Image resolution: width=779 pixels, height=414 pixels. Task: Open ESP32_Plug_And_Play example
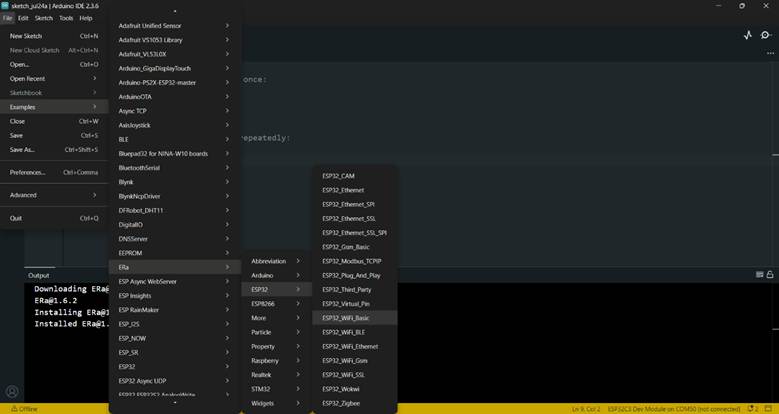coord(355,275)
